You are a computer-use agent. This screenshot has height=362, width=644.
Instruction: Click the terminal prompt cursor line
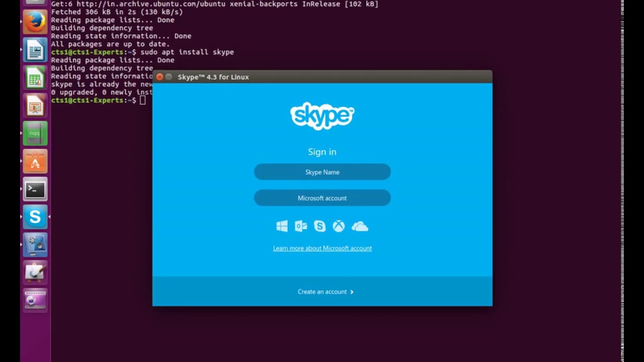coord(99,101)
